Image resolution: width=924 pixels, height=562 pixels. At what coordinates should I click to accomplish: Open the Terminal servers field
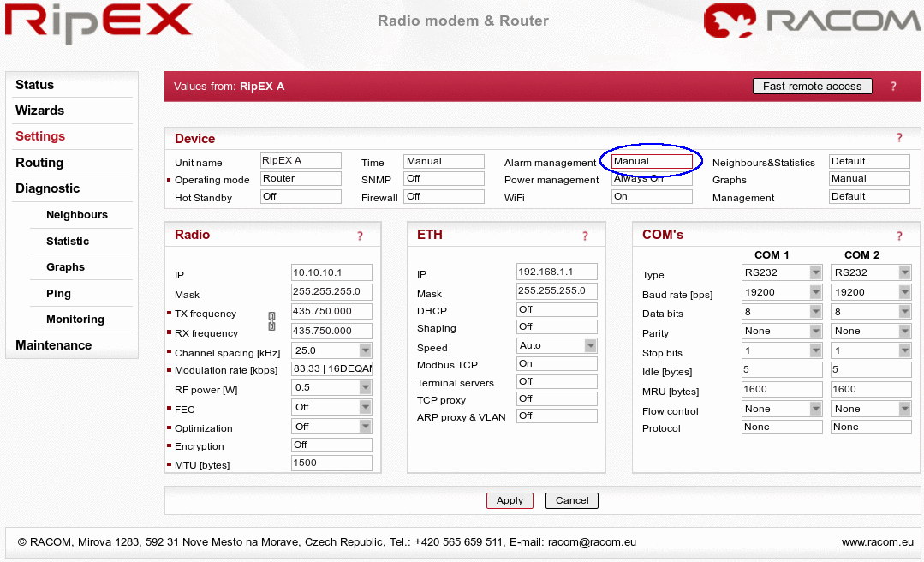tap(557, 381)
